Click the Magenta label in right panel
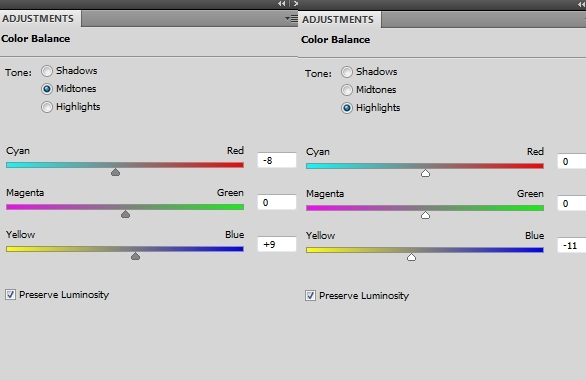 click(x=325, y=194)
